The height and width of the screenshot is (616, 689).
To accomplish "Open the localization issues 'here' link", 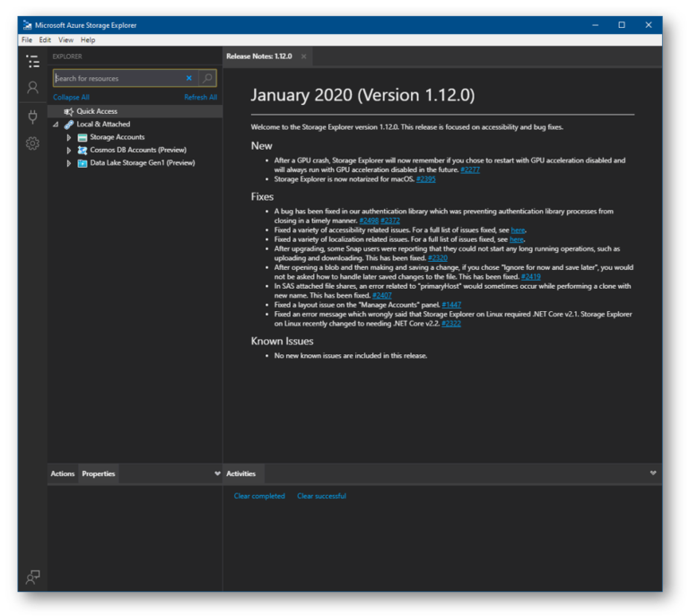I will 517,239.
